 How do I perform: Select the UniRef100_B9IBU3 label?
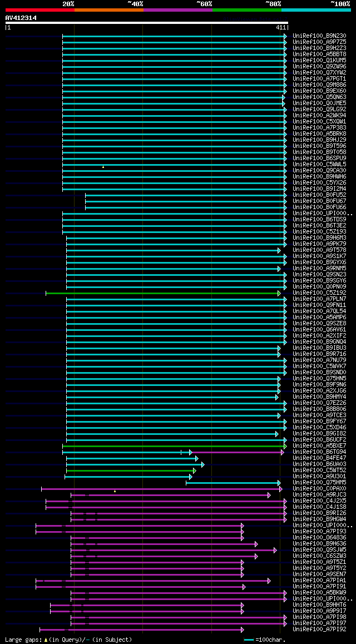319,348
